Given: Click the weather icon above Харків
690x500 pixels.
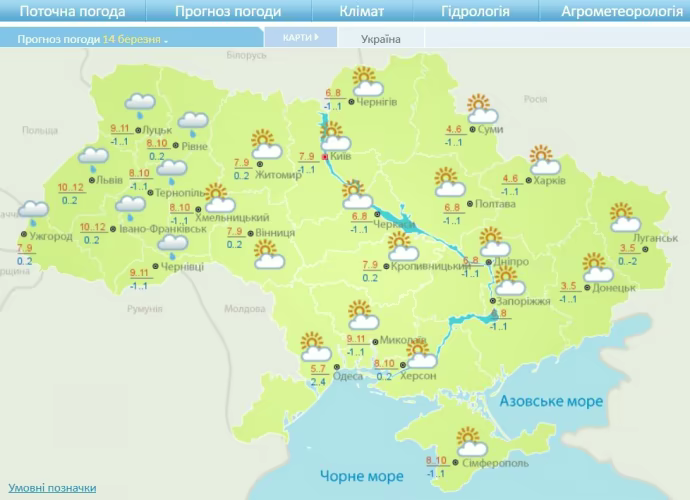Looking at the screenshot, I should [x=541, y=159].
